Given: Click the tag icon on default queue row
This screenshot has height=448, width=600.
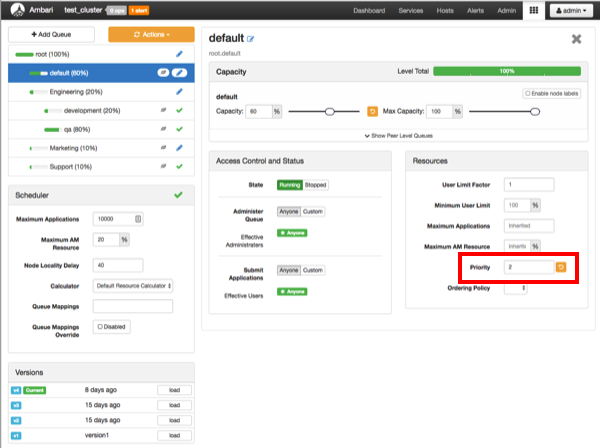Looking at the screenshot, I should (x=163, y=73).
